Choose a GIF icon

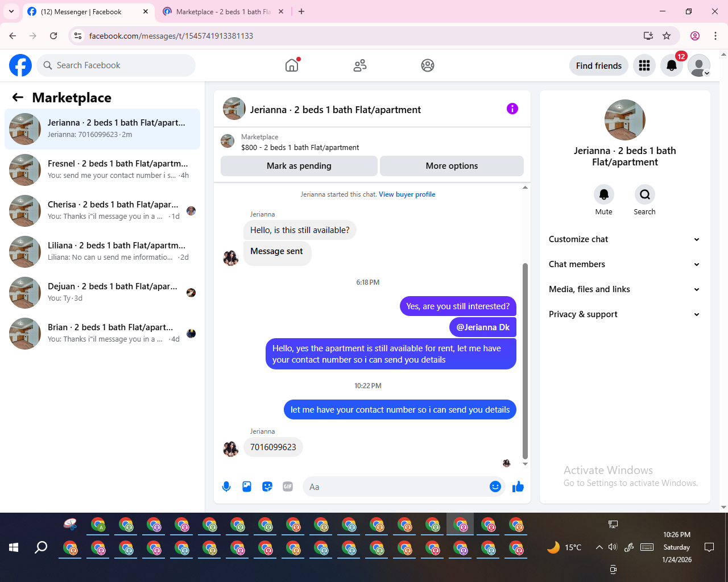tap(288, 487)
